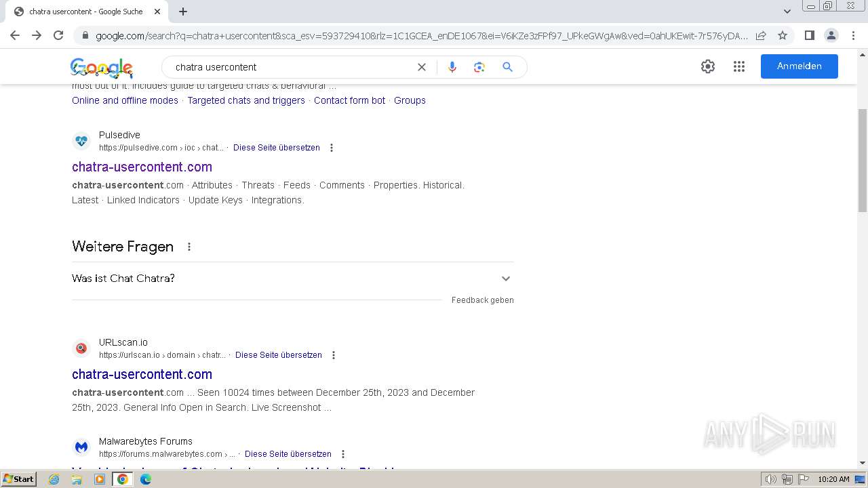
Task: Open the Online and offline modes link
Action: pyautogui.click(x=125, y=100)
